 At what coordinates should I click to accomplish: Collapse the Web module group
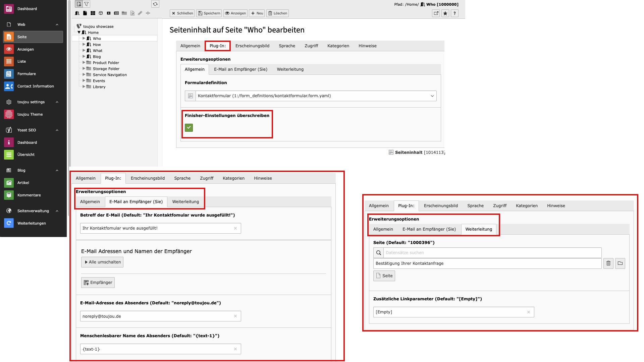[57, 24]
